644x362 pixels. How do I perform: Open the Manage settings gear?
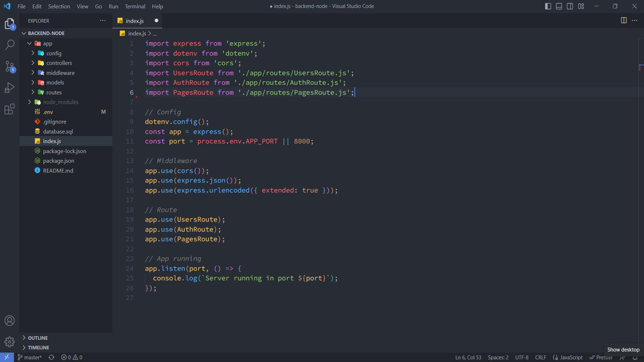10,342
